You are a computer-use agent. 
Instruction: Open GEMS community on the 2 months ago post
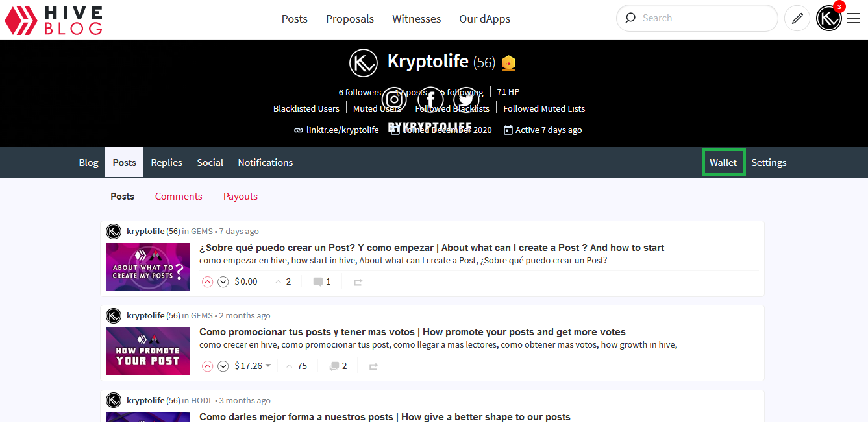(202, 316)
